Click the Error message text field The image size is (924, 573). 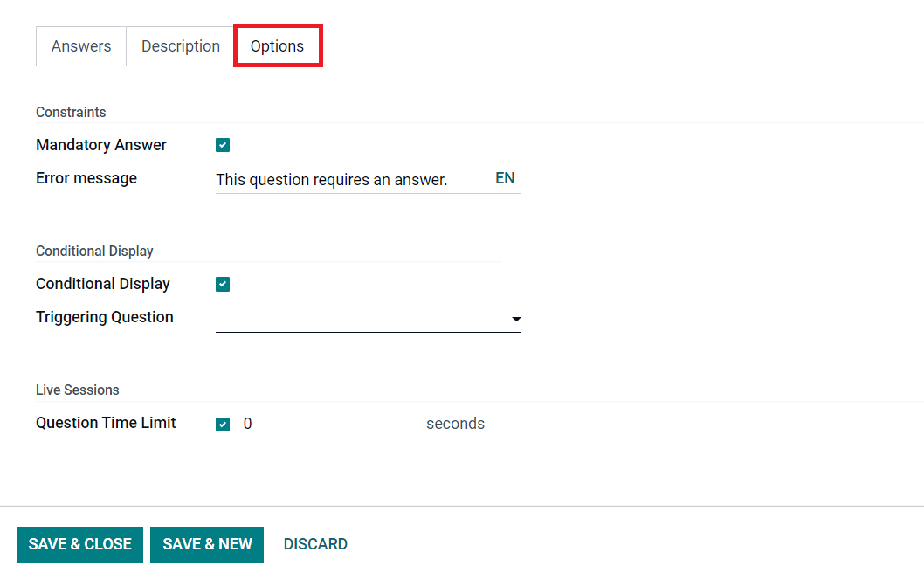click(x=352, y=179)
